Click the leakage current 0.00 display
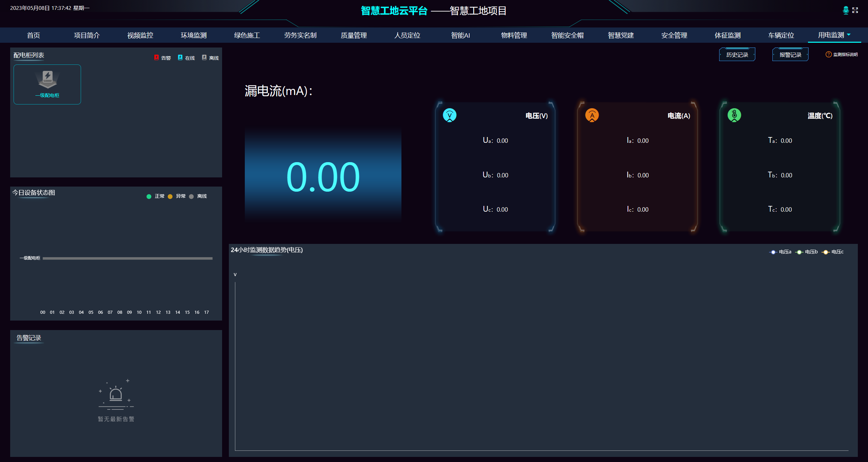Screen dimensions: 868x462 tap(323, 176)
